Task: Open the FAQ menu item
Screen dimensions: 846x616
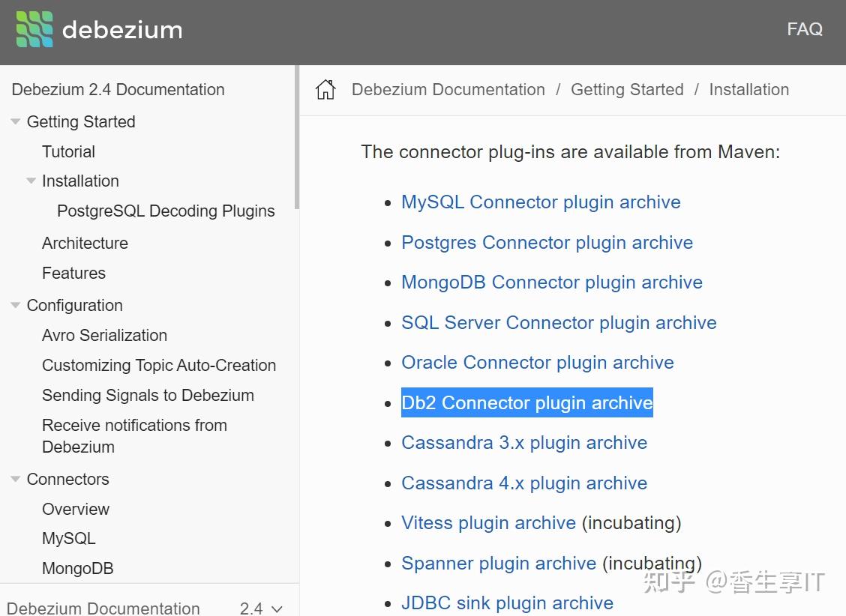Action: pos(804,29)
